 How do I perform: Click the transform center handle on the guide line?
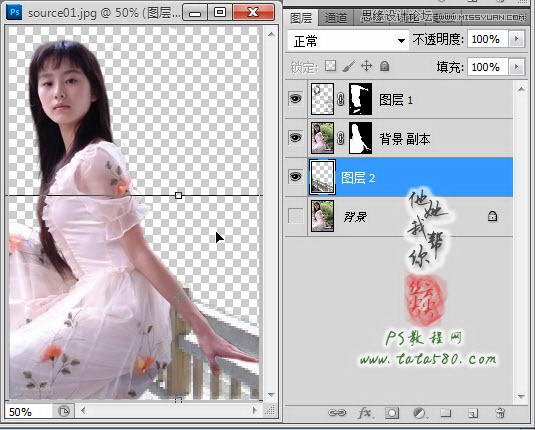178,196
